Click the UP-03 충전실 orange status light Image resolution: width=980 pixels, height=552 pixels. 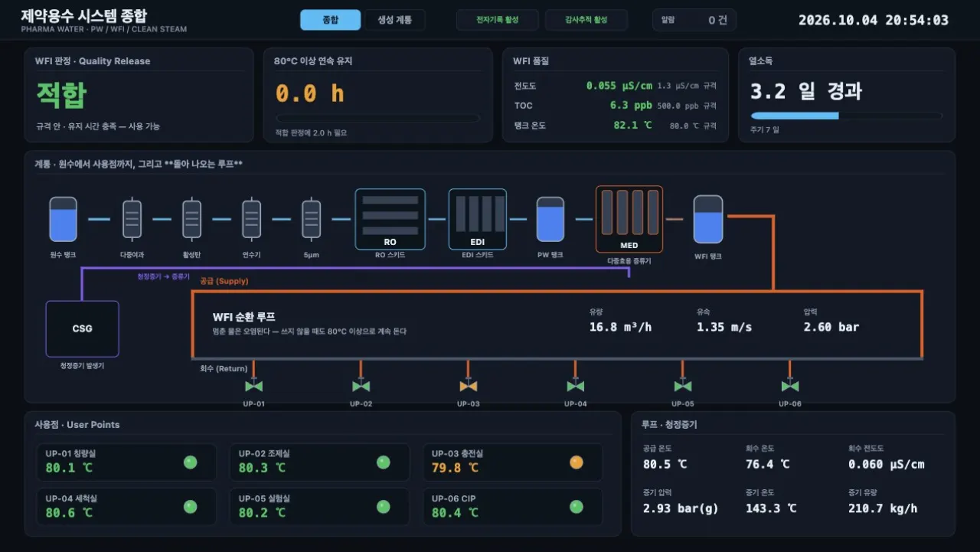click(577, 462)
